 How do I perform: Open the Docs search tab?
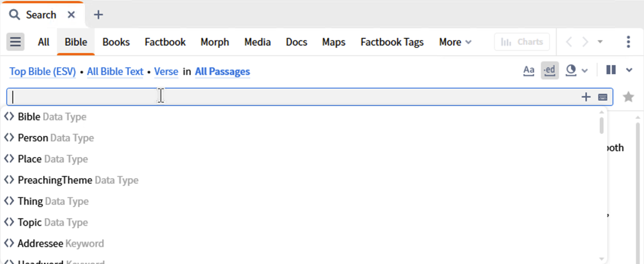tap(296, 42)
